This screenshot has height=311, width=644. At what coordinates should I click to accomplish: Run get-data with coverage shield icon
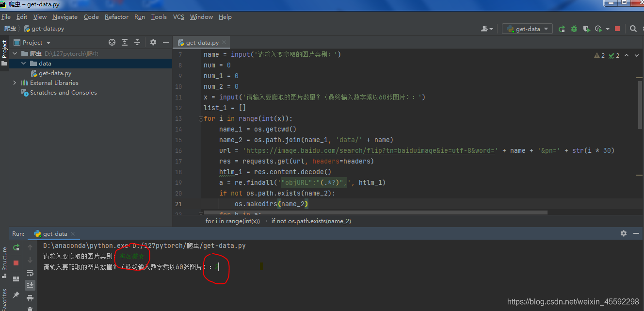pyautogui.click(x=586, y=29)
